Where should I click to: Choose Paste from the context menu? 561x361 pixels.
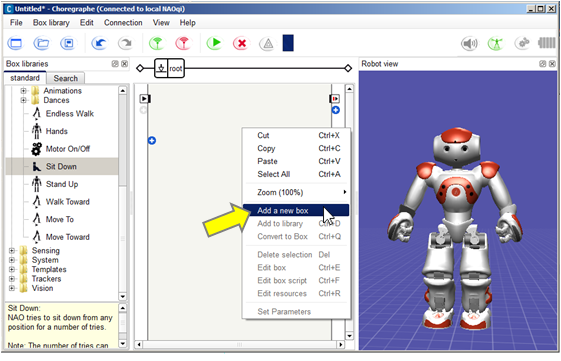[296, 161]
